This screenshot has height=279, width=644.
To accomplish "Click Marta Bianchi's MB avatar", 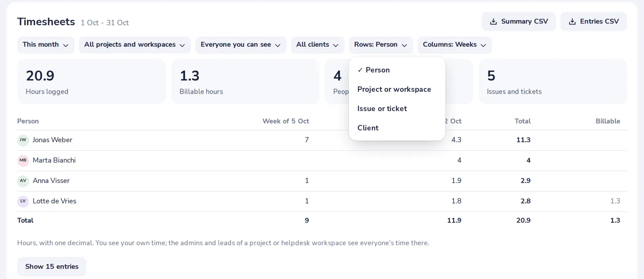I will (x=23, y=160).
